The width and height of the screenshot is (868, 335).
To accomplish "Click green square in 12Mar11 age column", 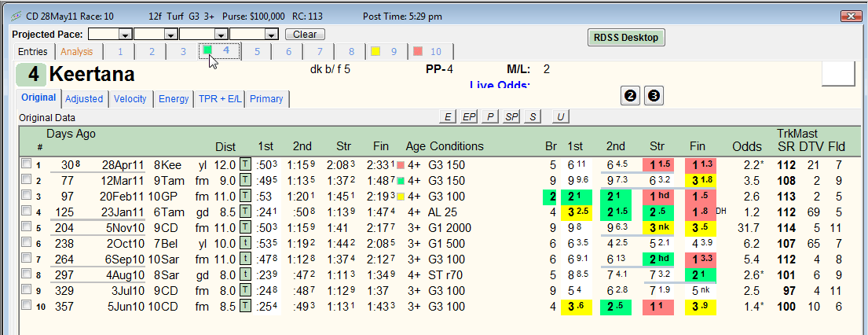I will pyautogui.click(x=401, y=181).
